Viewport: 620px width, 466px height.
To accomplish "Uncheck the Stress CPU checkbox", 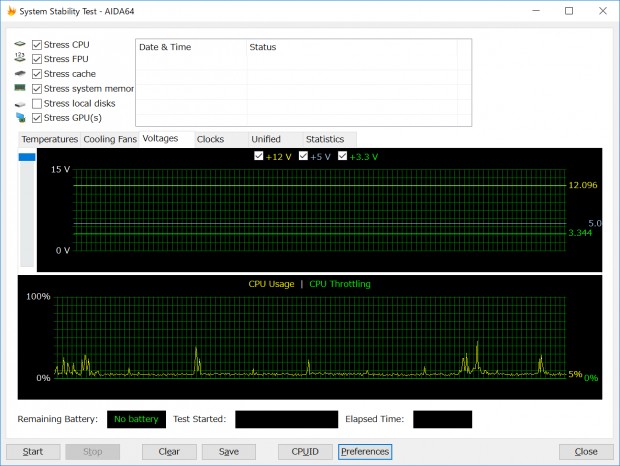I will click(37, 45).
